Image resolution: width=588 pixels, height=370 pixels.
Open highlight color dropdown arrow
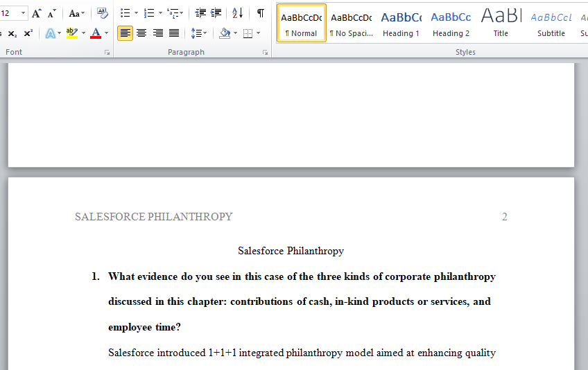[83, 33]
